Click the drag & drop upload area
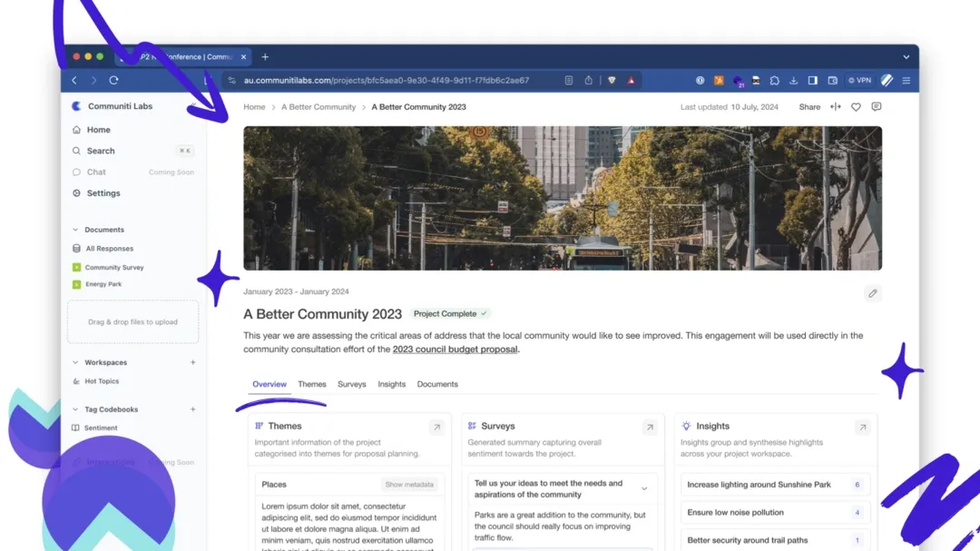This screenshot has height=551, width=980. [133, 322]
